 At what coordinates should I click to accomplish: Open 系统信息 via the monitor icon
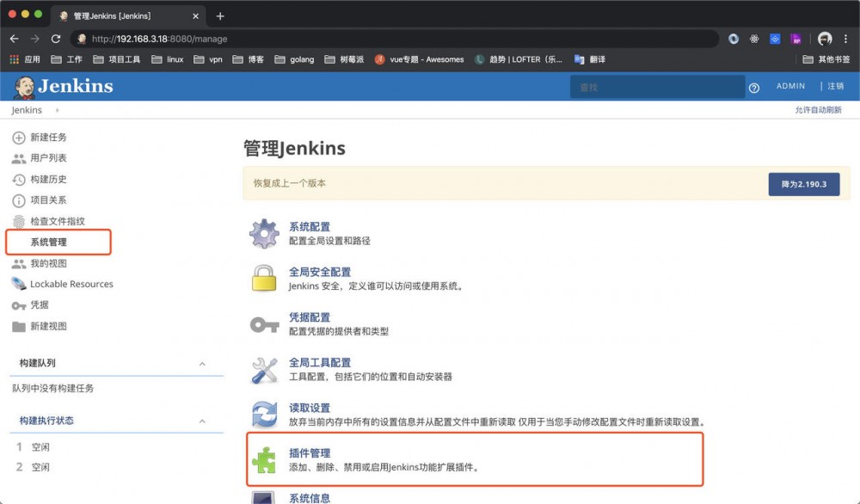[263, 497]
